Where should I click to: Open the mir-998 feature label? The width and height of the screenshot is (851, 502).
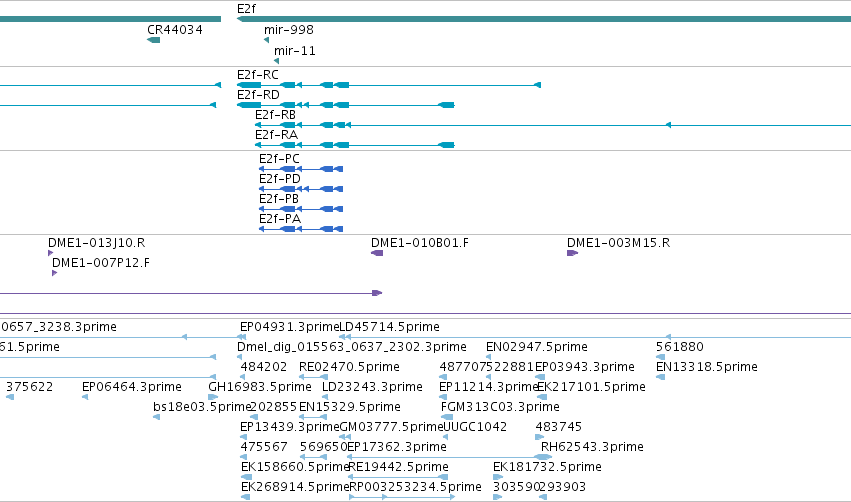tap(289, 30)
